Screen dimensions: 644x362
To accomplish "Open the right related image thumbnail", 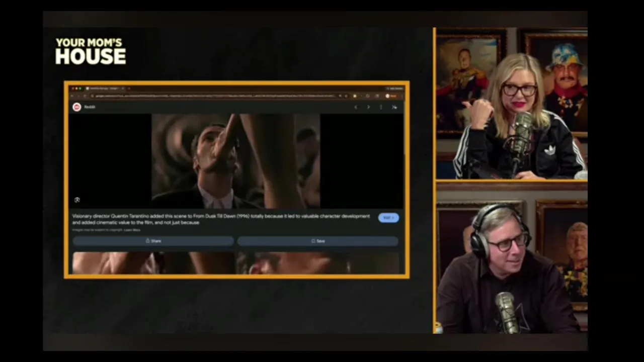I will click(x=317, y=263).
